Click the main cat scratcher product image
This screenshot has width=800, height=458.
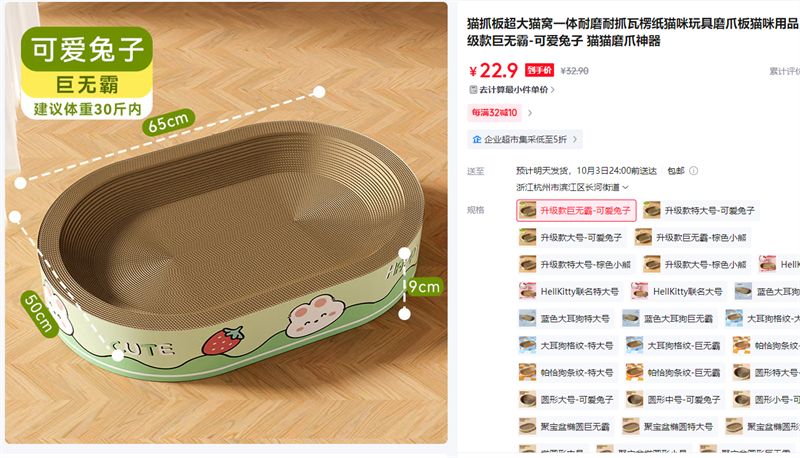click(x=227, y=223)
